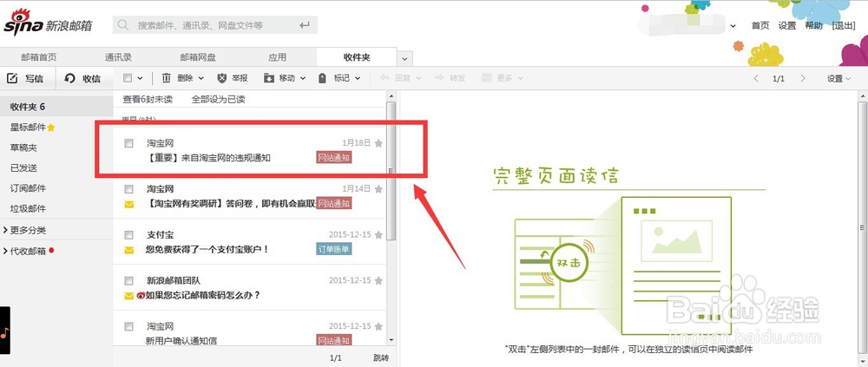The height and width of the screenshot is (367, 868).
Task: Switch to 应用 tab
Action: point(278,57)
